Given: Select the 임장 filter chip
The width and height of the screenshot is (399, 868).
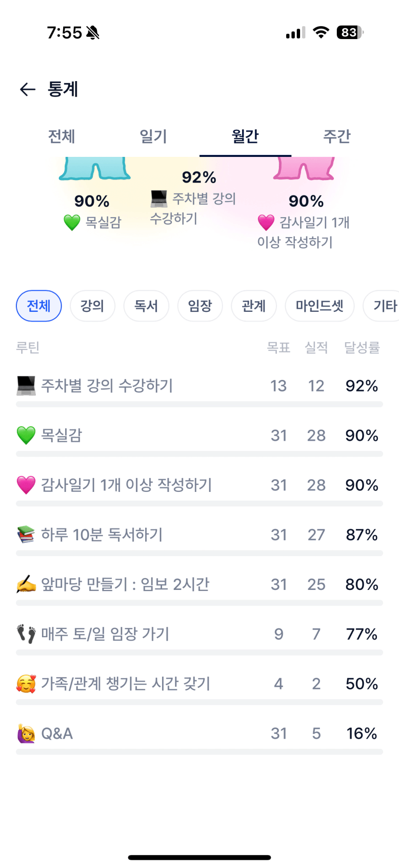Looking at the screenshot, I should (x=200, y=306).
